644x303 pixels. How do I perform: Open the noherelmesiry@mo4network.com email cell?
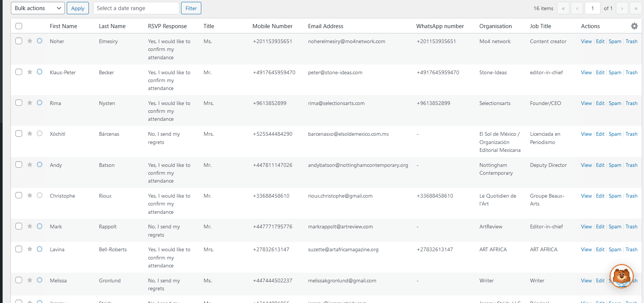pyautogui.click(x=347, y=41)
